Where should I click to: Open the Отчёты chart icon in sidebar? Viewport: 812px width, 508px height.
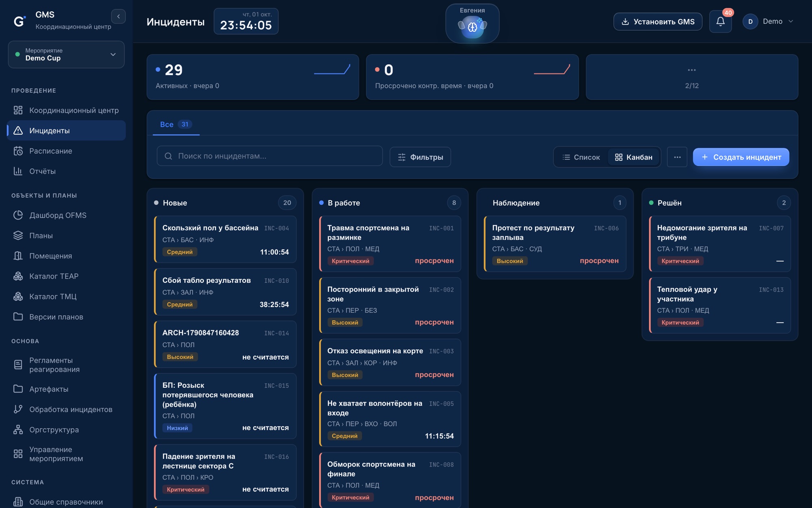(x=18, y=171)
